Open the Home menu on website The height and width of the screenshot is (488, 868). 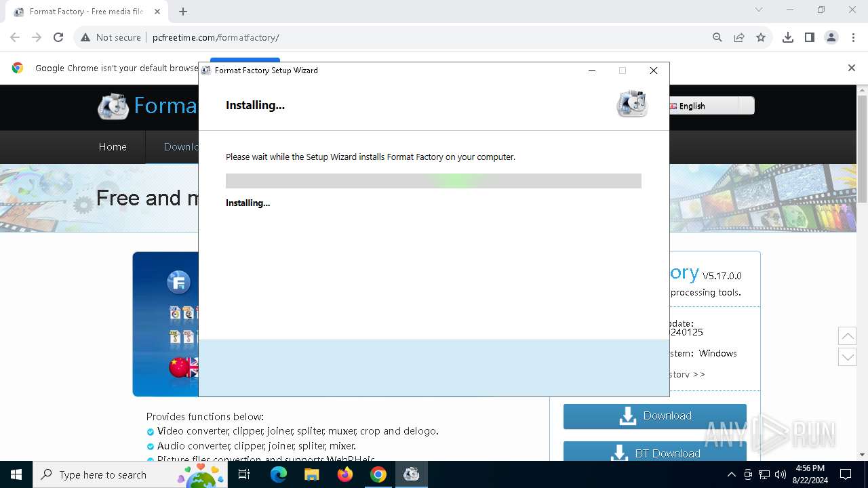(113, 146)
